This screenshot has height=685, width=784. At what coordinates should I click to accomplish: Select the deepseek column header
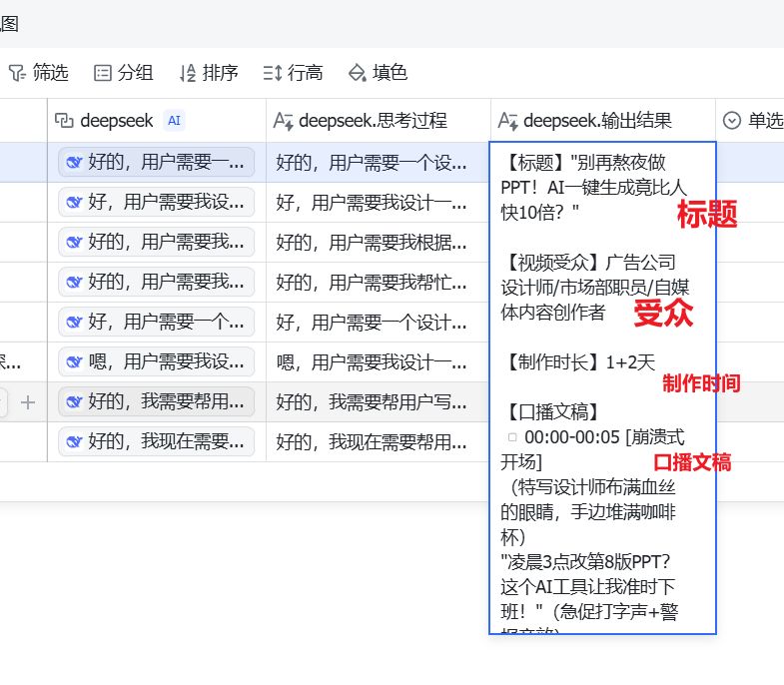click(x=157, y=121)
